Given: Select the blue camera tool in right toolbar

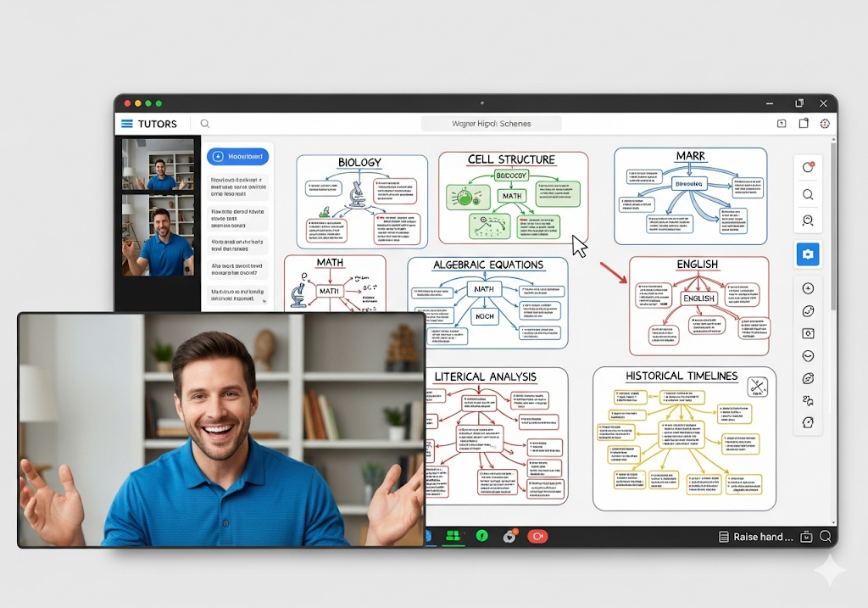Looking at the screenshot, I should click(x=808, y=254).
